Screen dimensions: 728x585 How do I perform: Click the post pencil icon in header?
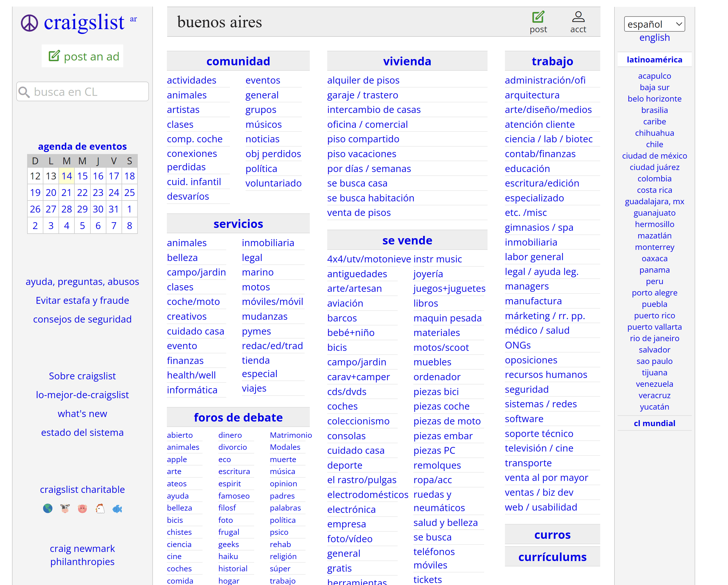coord(538,17)
